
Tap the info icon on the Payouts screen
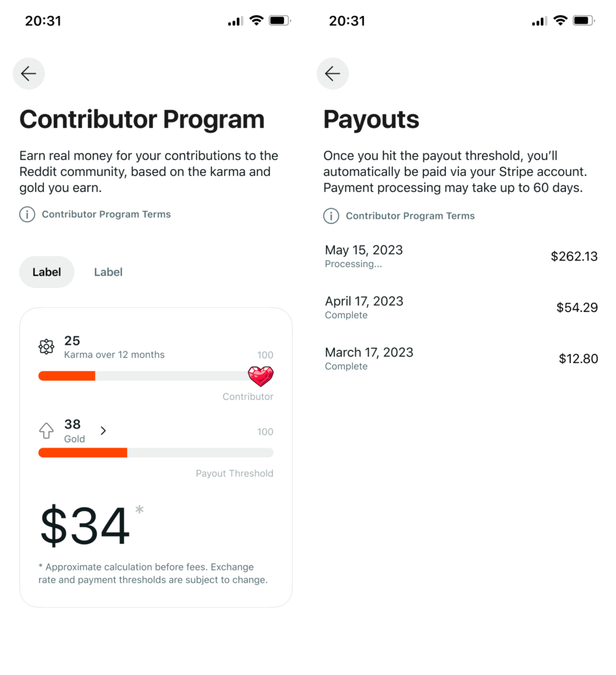331,216
